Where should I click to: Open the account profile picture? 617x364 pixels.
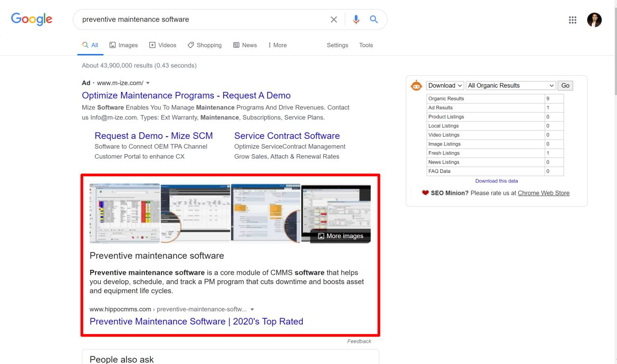click(x=594, y=20)
